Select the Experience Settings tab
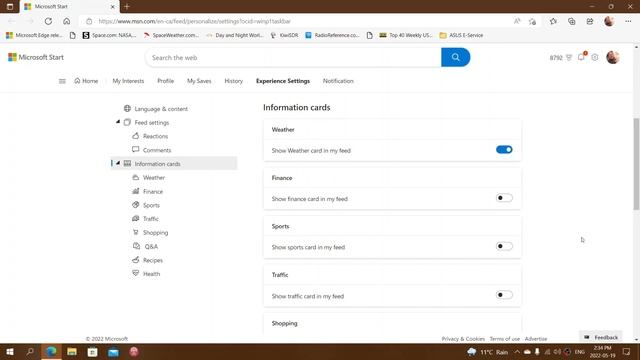Viewport: 640px width, 360px height. [283, 81]
